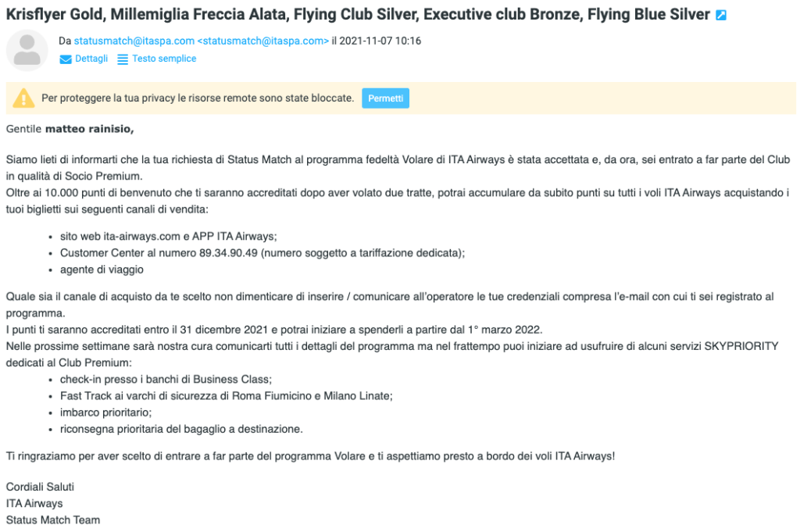800x532 pixels.
Task: Click the 2021-11-07 10:16 date stamp
Action: [380, 41]
